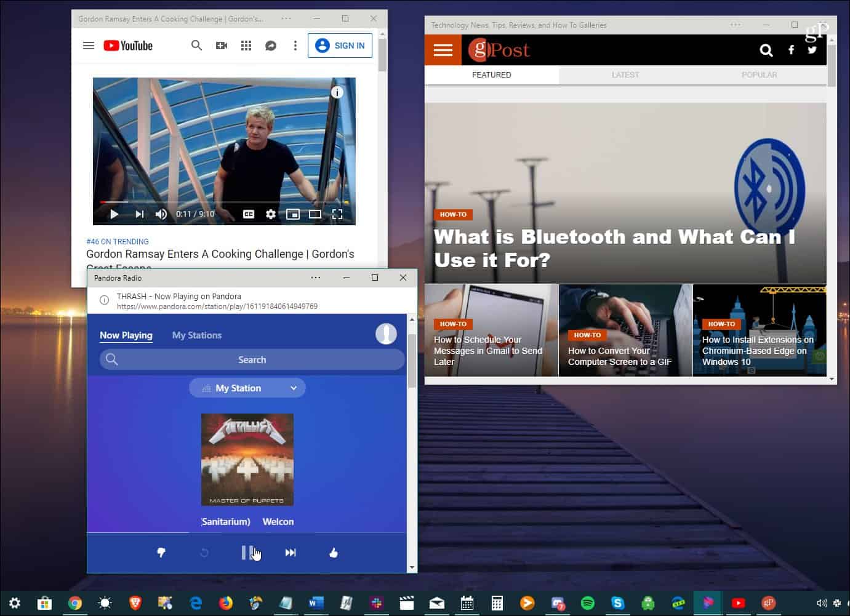Viewport: 850px width, 616px height.
Task: Open the Pandora profile avatar
Action: (386, 334)
